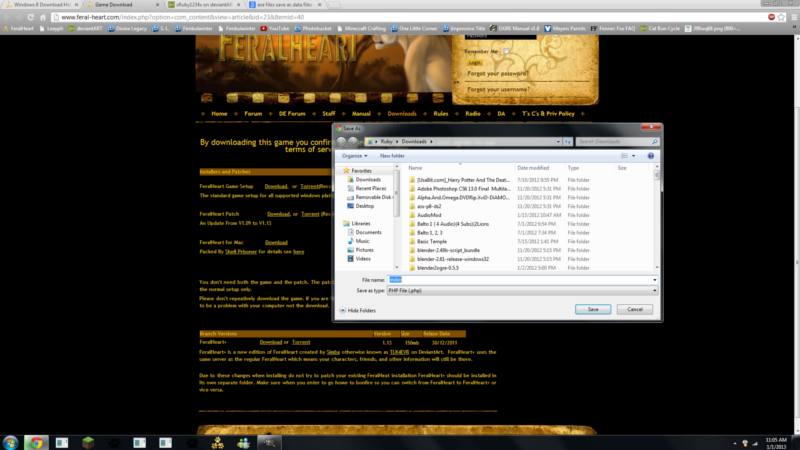This screenshot has height=450, width=800.
Task: Open the Organize dropdown
Action: 355,156
